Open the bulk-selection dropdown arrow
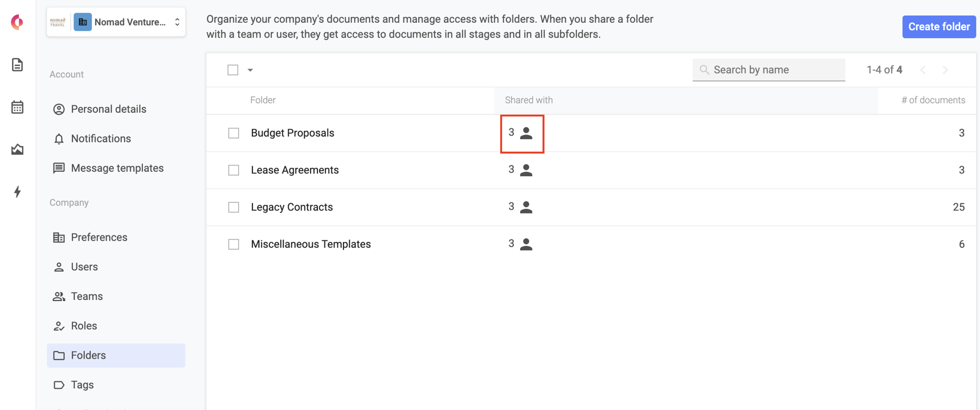 click(249, 69)
